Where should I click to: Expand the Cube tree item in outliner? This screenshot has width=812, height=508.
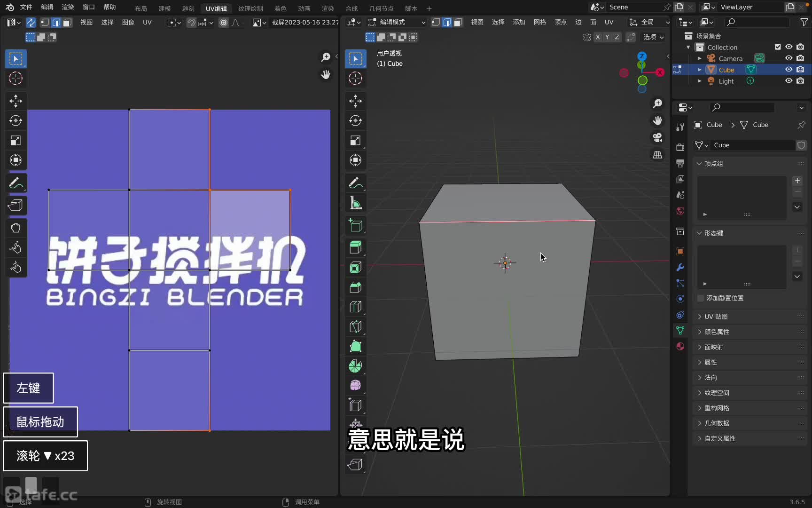click(700, 70)
